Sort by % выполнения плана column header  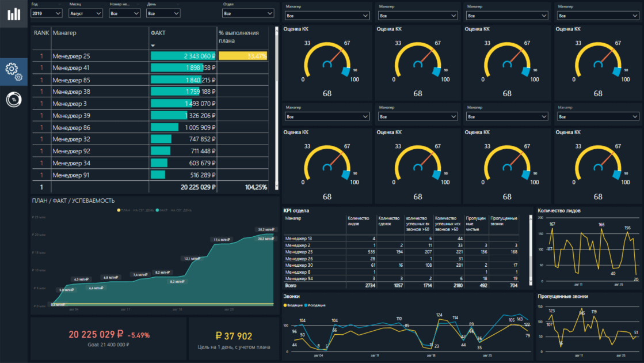(x=239, y=37)
